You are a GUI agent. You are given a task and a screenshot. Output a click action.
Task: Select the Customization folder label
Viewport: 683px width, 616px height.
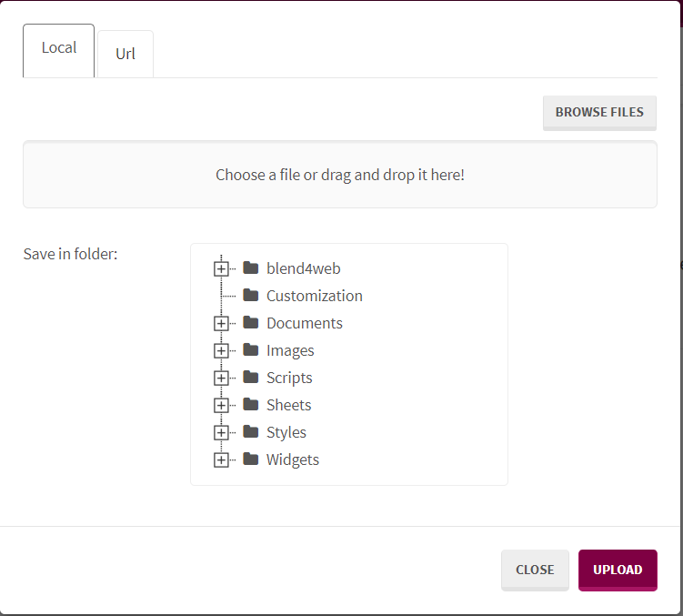(315, 296)
